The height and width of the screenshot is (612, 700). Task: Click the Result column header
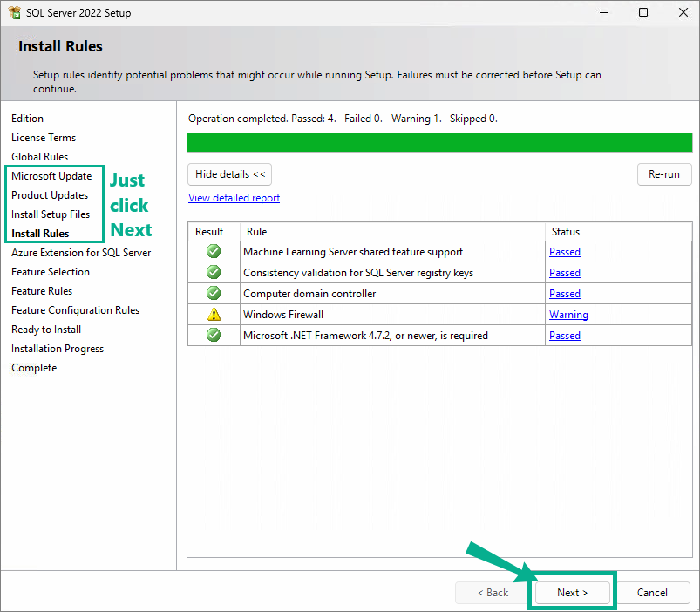[214, 232]
